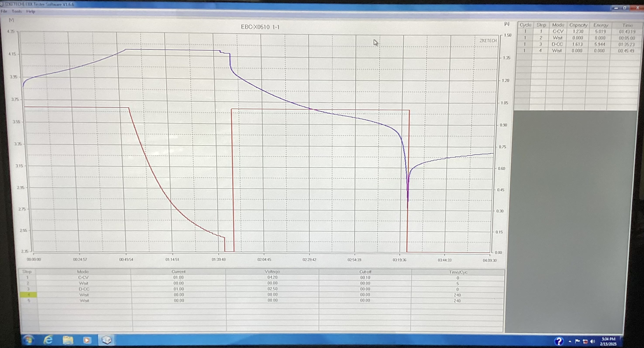The width and height of the screenshot is (644, 348).
Task: Click the Windows Start button
Action: pyautogui.click(x=29, y=340)
